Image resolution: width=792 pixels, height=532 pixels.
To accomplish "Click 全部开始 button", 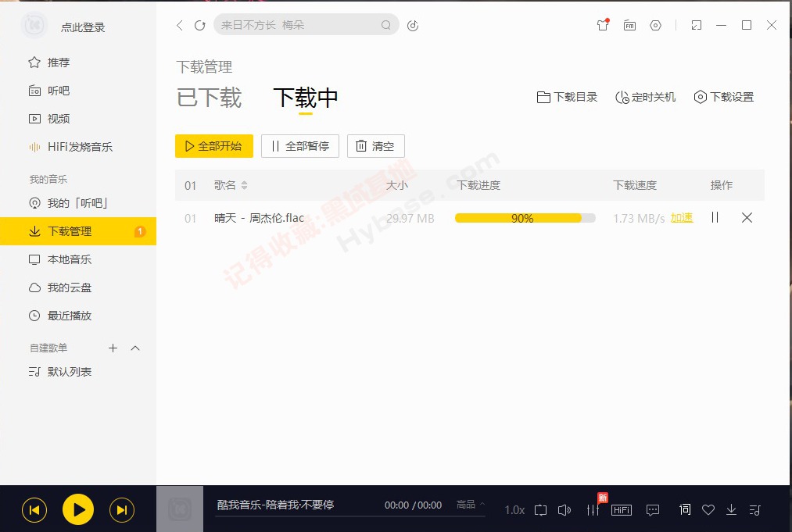I will pyautogui.click(x=214, y=146).
